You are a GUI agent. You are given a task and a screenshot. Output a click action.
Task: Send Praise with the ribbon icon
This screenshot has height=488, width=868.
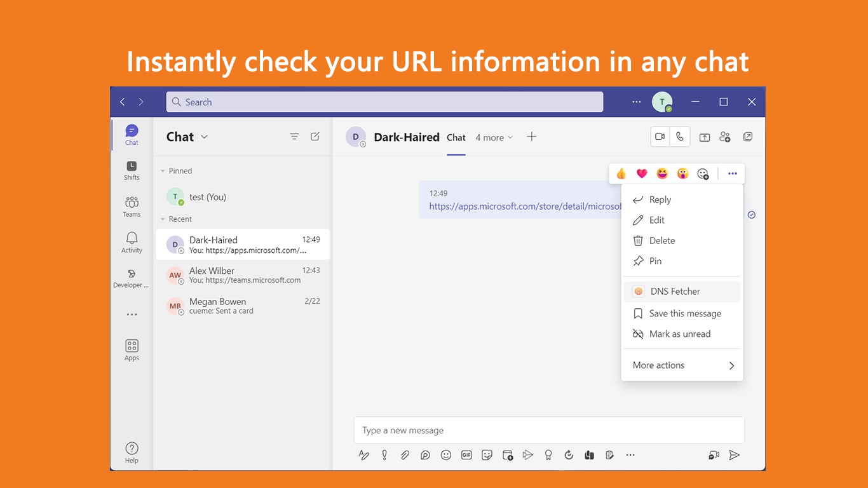click(x=548, y=455)
